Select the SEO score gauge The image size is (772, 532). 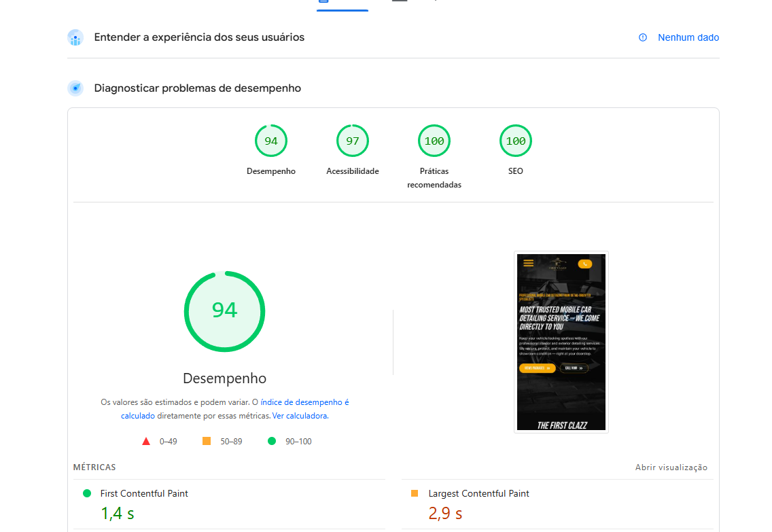516,141
